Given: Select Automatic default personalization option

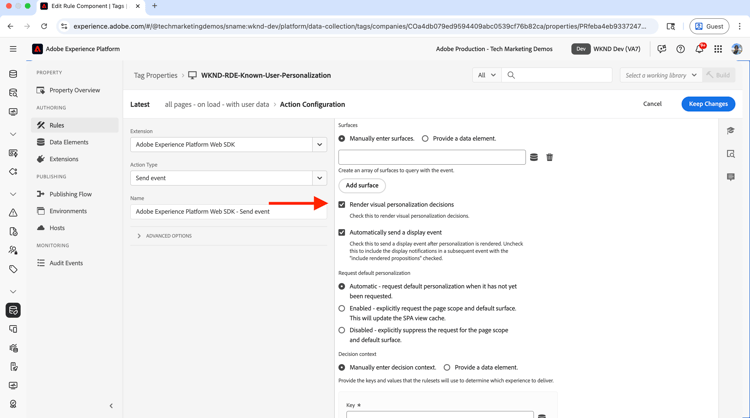Looking at the screenshot, I should point(342,286).
